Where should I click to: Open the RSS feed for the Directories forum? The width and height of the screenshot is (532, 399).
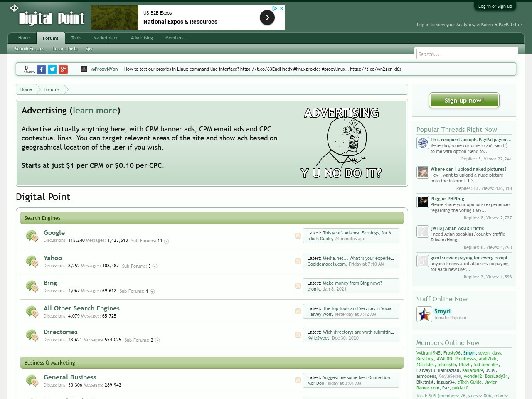point(298,335)
